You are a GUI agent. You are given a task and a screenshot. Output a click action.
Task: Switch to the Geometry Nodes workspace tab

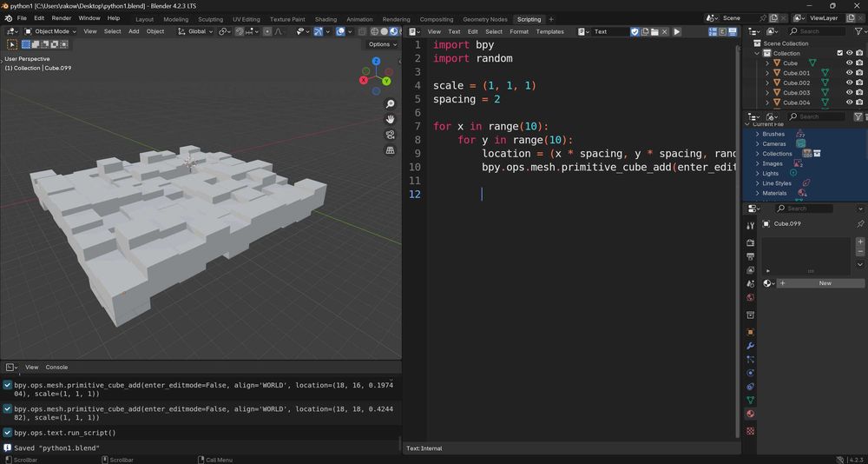point(485,19)
